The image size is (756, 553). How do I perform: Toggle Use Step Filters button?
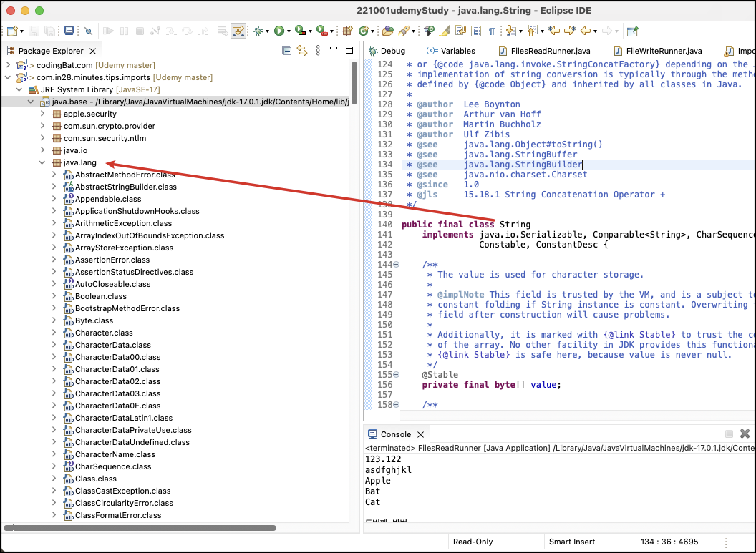pos(238,31)
